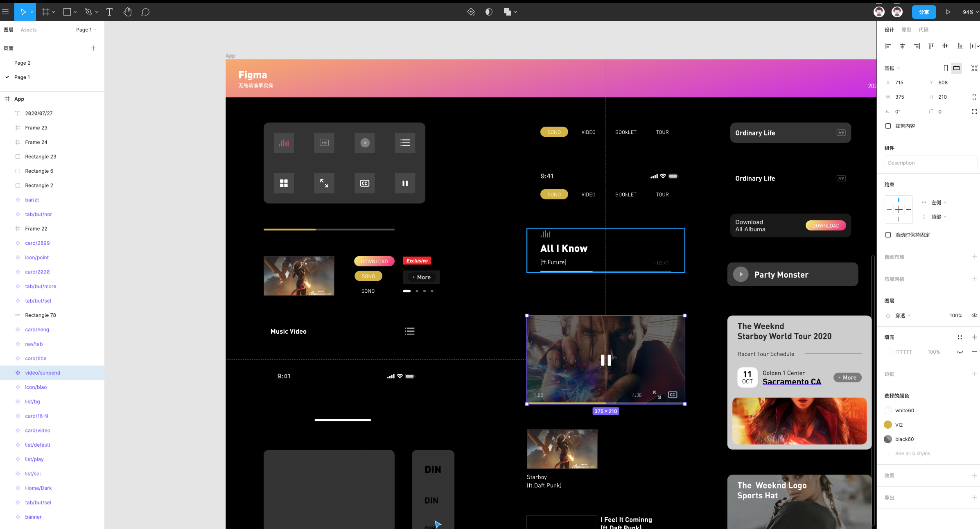This screenshot has height=529, width=980.
Task: Select the Frame tool
Action: [x=45, y=12]
